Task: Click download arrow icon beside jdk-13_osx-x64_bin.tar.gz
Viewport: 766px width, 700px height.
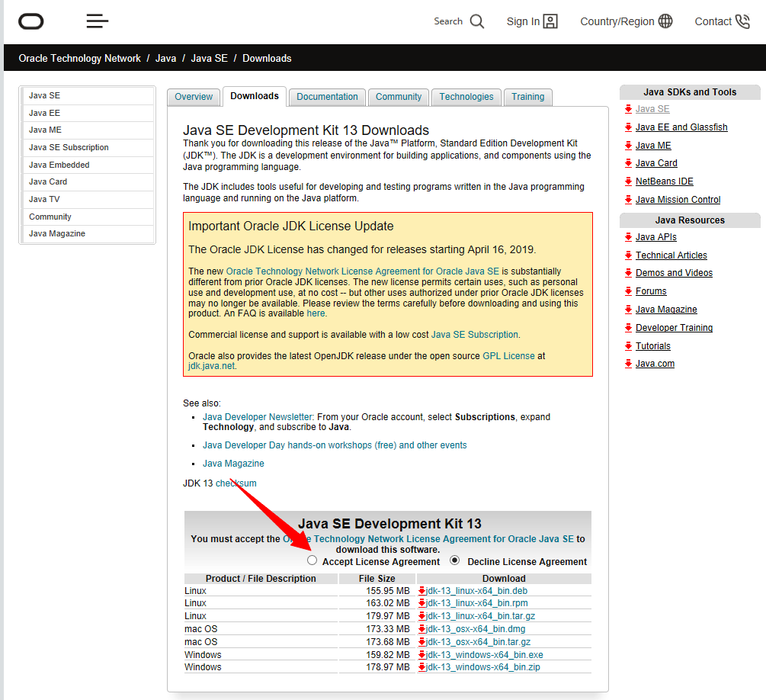Action: coord(421,642)
